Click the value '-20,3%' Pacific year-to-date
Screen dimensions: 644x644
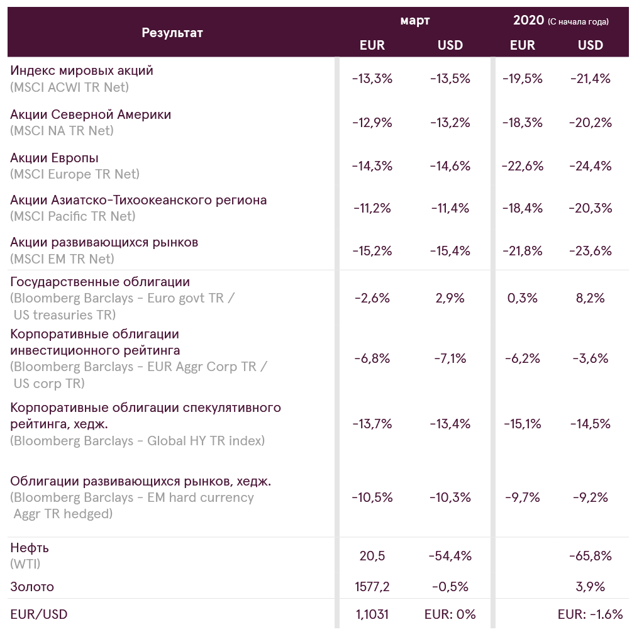coord(590,208)
